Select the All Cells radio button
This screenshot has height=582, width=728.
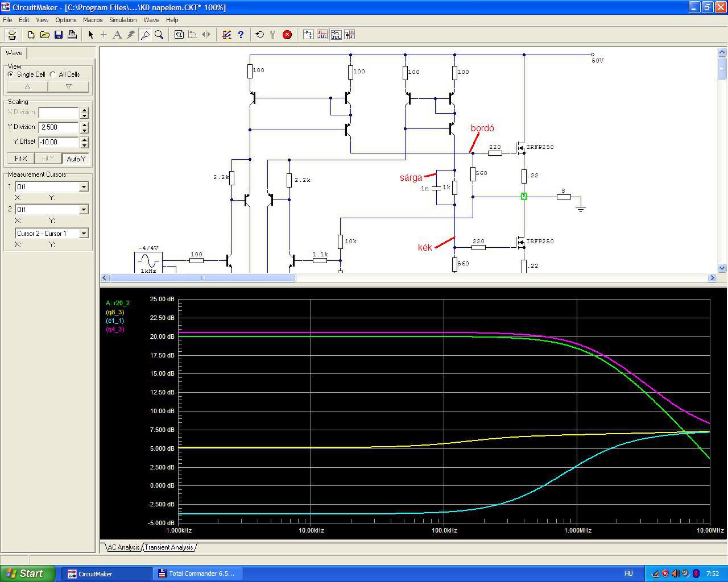(x=53, y=74)
